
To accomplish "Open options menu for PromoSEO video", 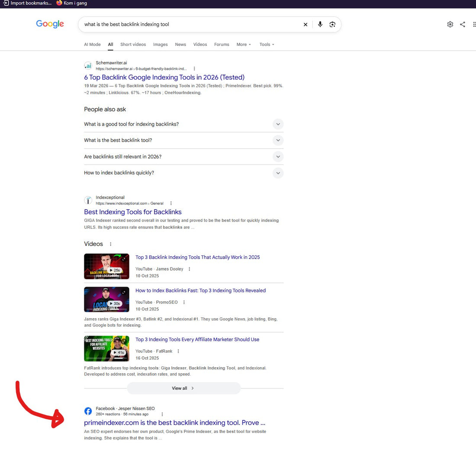I will [184, 302].
